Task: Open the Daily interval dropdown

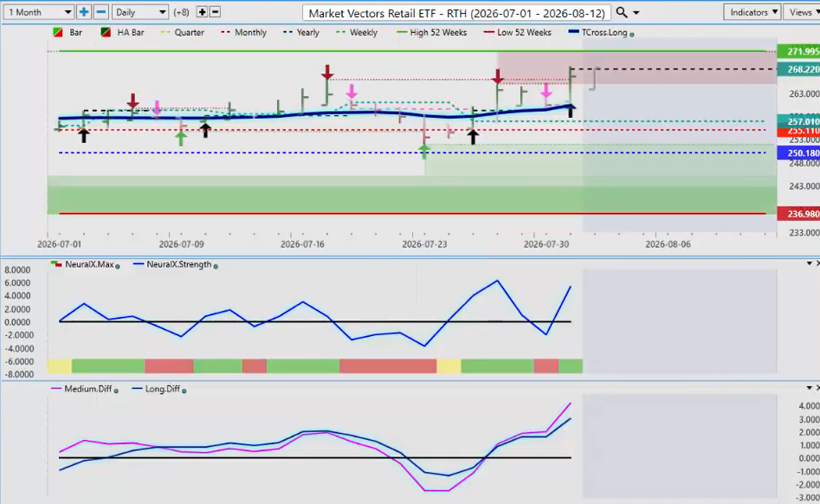Action: (139, 12)
